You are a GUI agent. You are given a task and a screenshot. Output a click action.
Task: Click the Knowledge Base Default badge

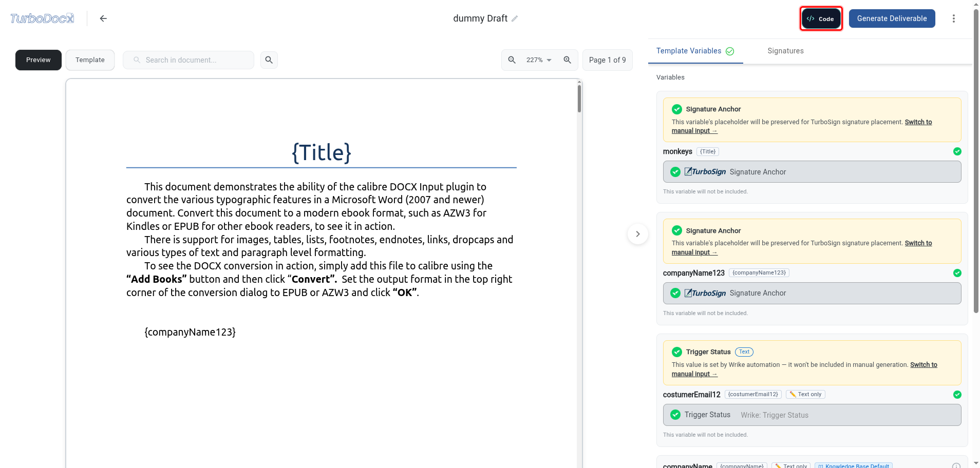pyautogui.click(x=854, y=465)
